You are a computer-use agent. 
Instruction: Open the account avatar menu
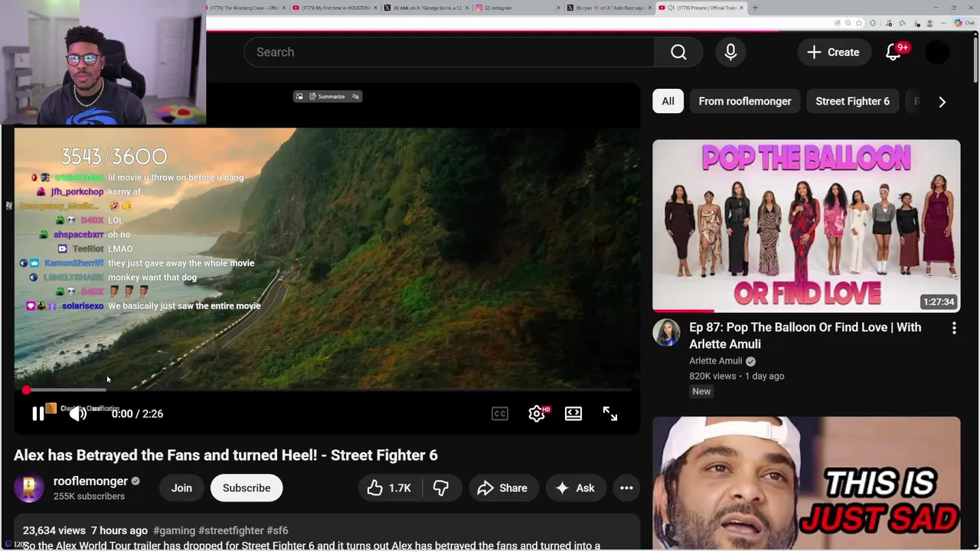point(937,52)
